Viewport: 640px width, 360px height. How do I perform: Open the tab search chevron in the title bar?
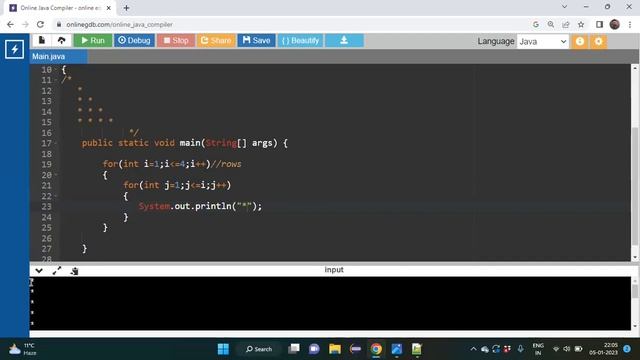(x=564, y=7)
